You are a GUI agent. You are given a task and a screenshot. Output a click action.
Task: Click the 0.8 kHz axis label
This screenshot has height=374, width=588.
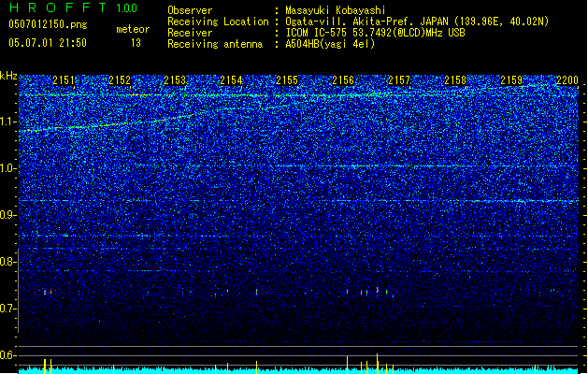coord(8,262)
